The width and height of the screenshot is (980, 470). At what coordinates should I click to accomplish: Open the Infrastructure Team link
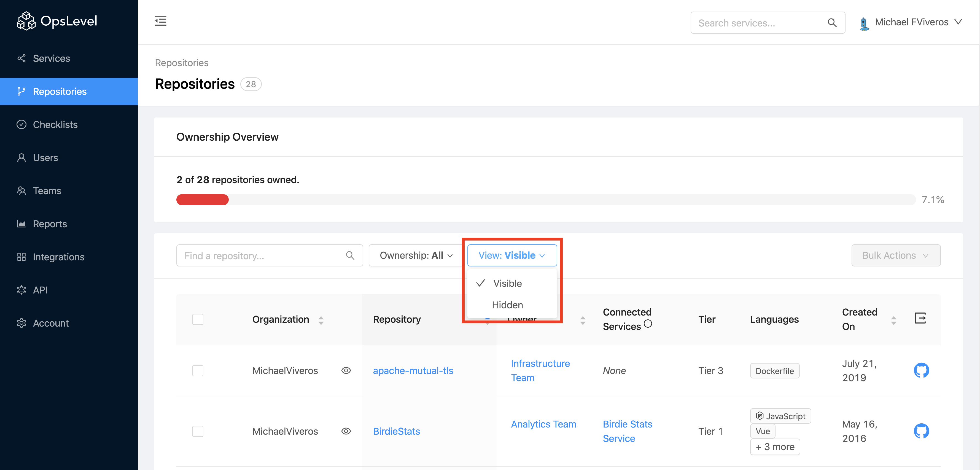540,371
